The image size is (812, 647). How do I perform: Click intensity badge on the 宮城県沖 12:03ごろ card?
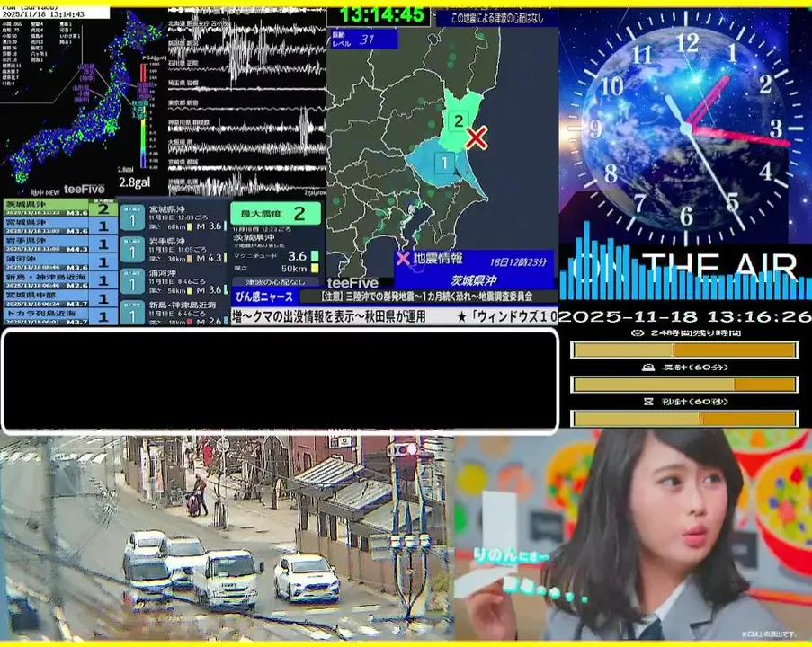[x=132, y=217]
